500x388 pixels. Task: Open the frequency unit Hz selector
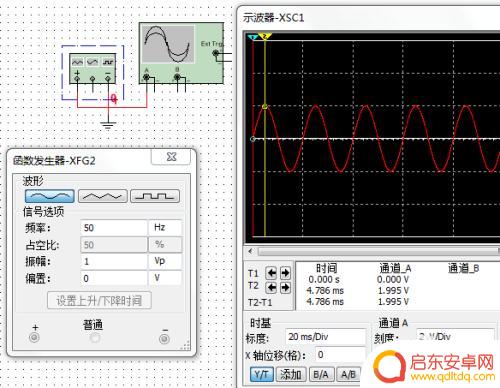click(165, 228)
